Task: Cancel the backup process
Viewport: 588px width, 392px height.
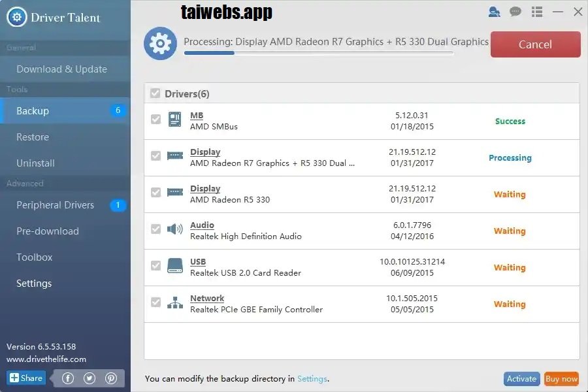Action: point(536,44)
